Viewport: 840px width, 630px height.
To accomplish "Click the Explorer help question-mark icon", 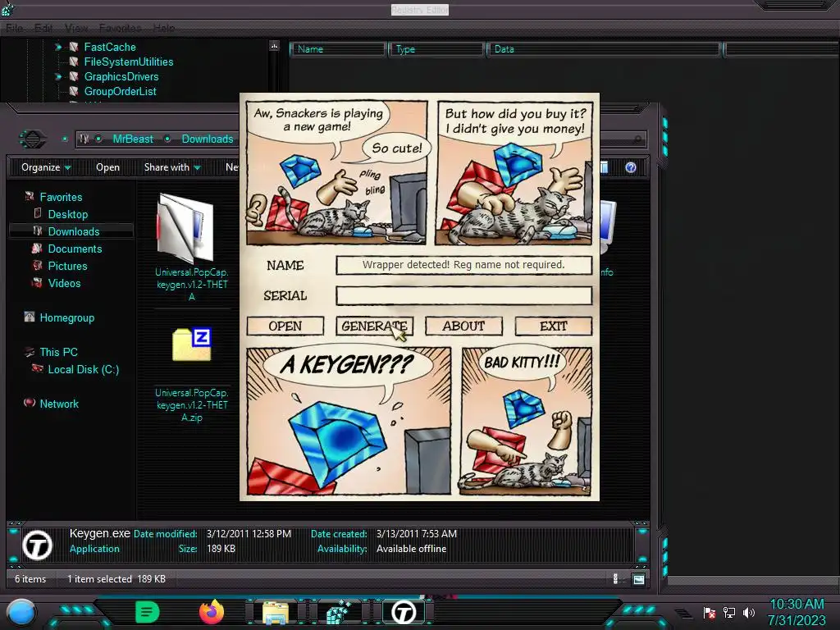I will click(x=631, y=167).
